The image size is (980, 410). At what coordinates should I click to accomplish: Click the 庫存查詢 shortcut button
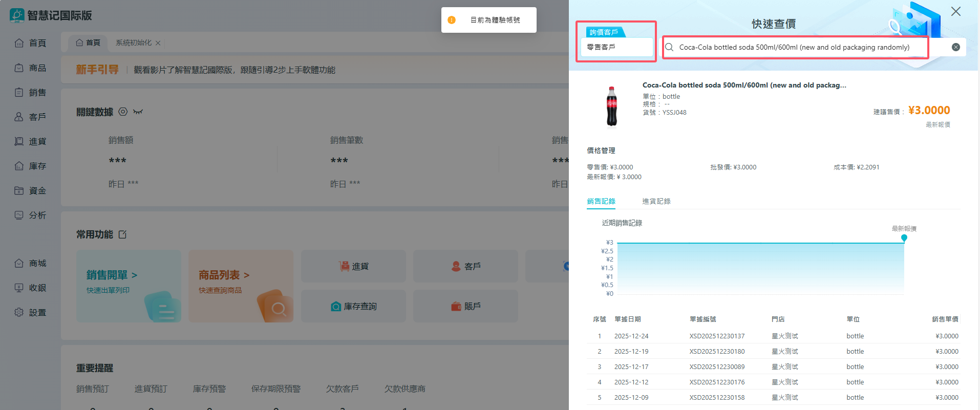pos(353,306)
